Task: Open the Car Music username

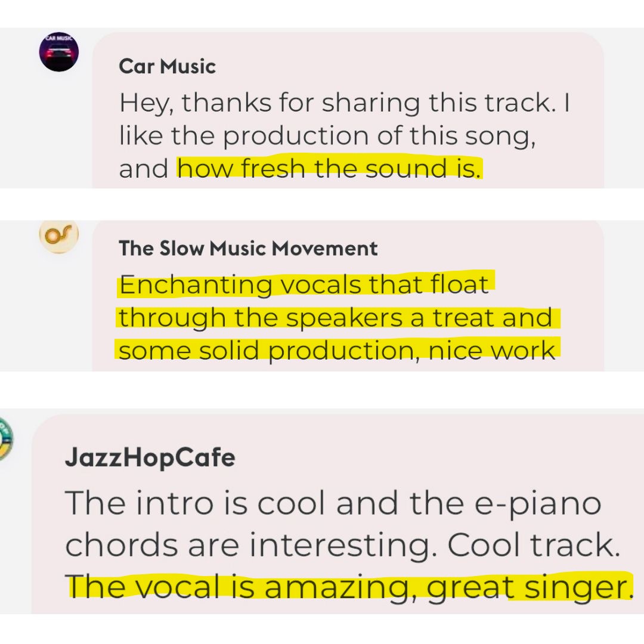Action: [167, 66]
